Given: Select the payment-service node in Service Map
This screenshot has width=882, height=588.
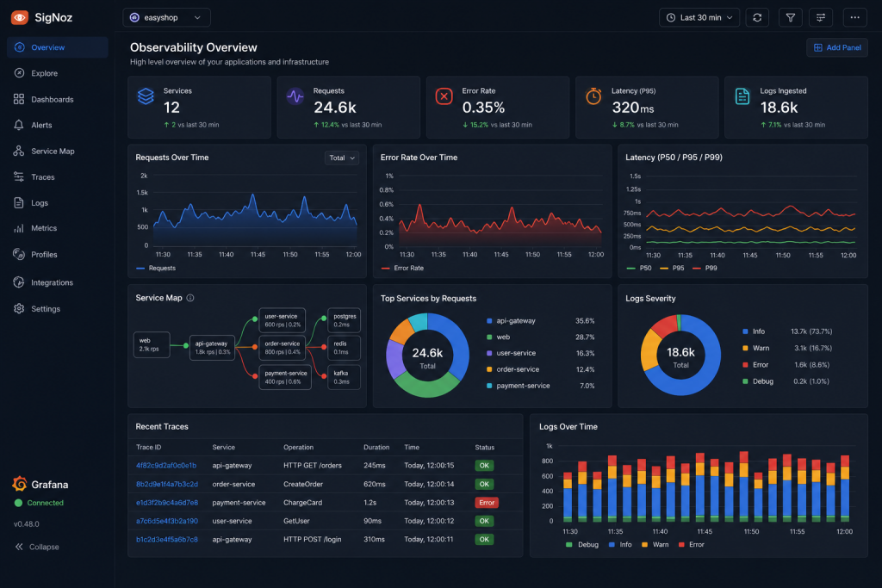Looking at the screenshot, I should point(285,377).
